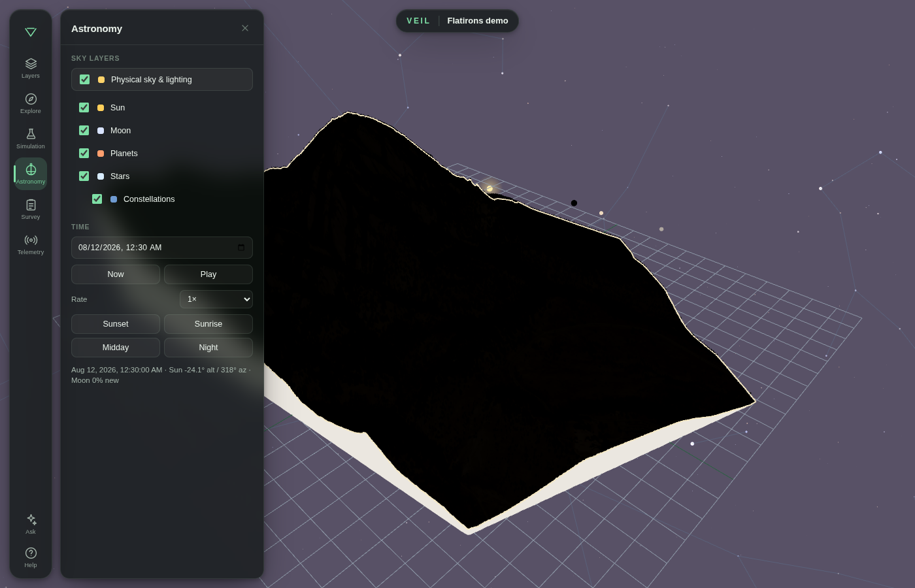Open the Simulation flask panel

[31, 139]
